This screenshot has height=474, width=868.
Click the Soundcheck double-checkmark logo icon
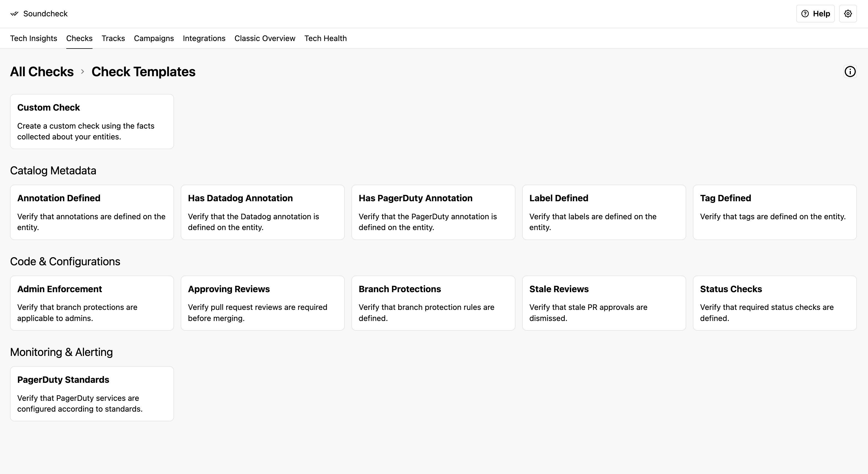coord(14,14)
